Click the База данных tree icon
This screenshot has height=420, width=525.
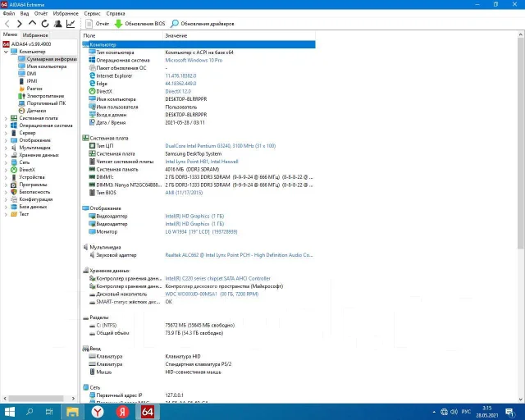pos(14,207)
